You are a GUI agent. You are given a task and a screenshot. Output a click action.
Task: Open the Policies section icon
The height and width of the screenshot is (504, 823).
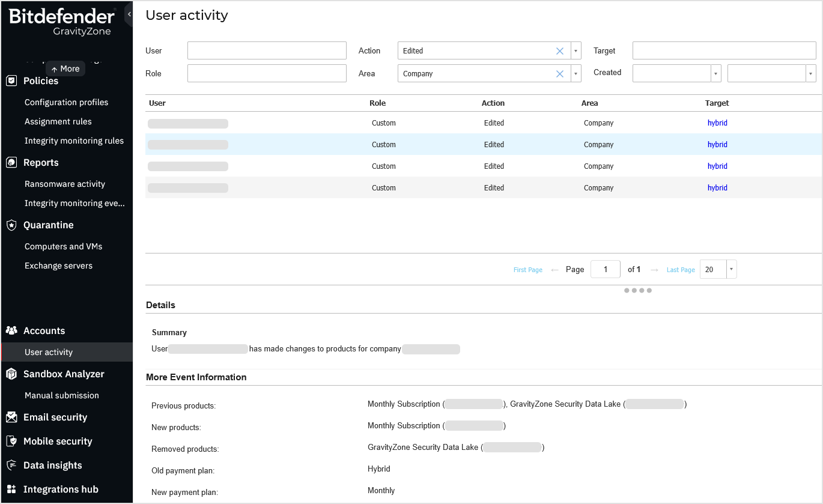(12, 80)
